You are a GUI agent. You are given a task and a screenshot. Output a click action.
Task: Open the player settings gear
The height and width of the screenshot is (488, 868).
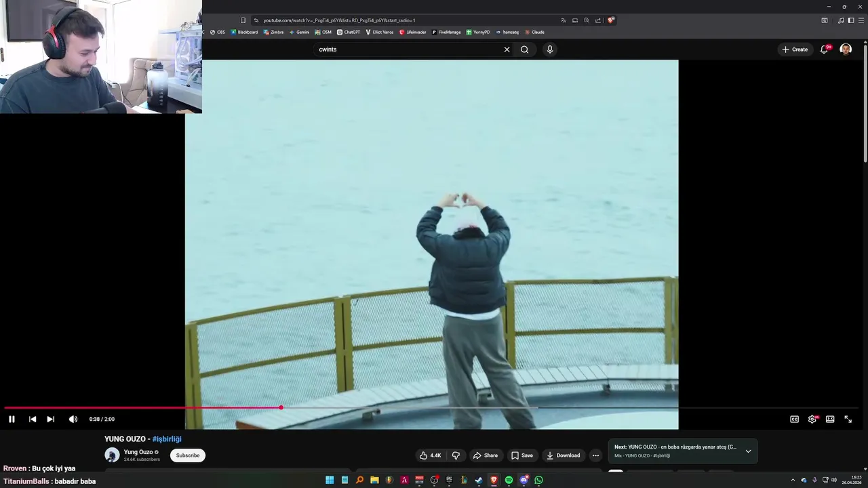812,420
